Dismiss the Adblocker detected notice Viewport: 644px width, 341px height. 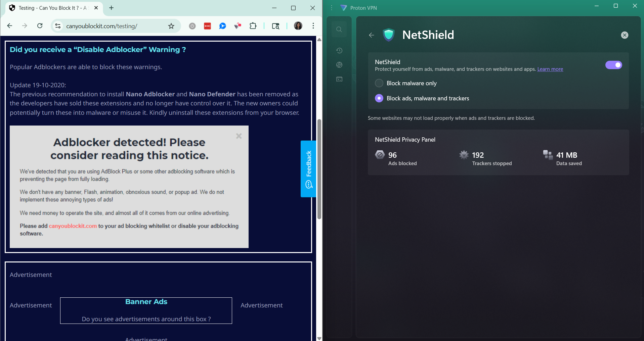point(239,136)
